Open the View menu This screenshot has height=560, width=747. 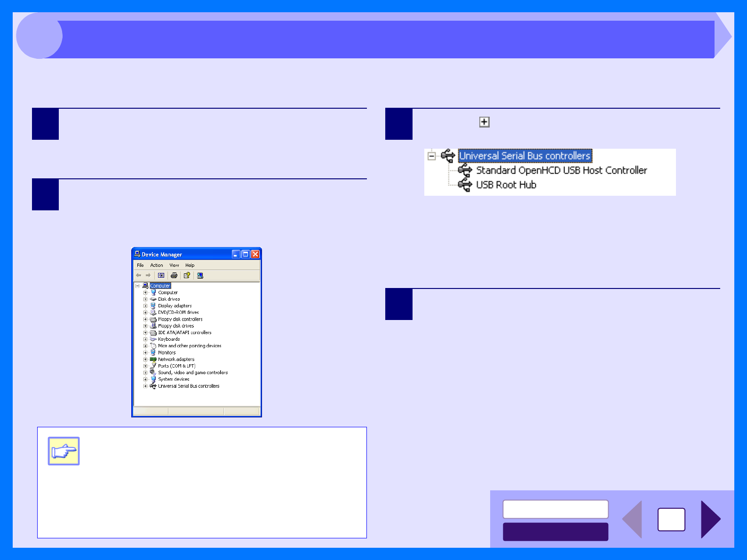[x=174, y=265]
